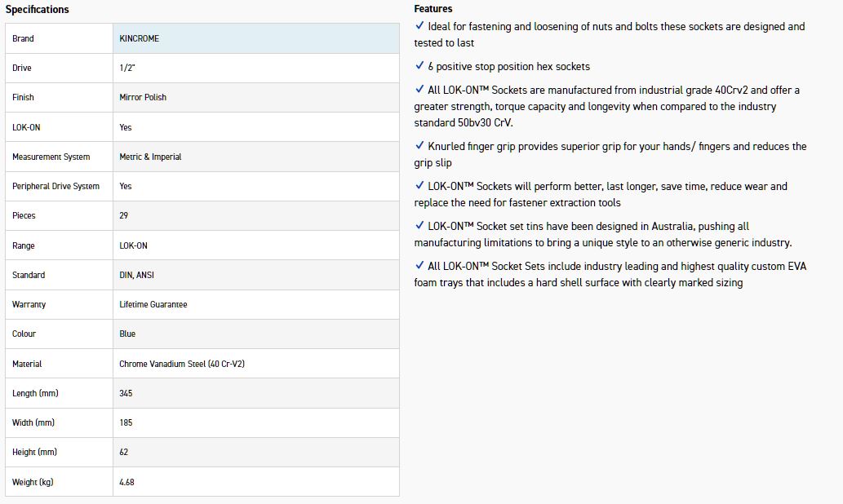Select the DIN, ANSI standard value
The width and height of the screenshot is (843, 504).
pos(136,275)
